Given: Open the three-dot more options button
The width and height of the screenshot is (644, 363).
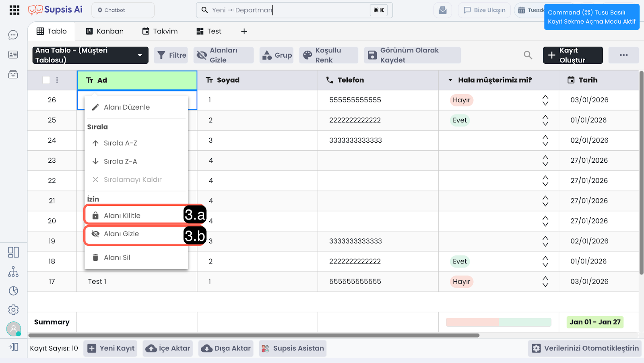Looking at the screenshot, I should tap(623, 55).
